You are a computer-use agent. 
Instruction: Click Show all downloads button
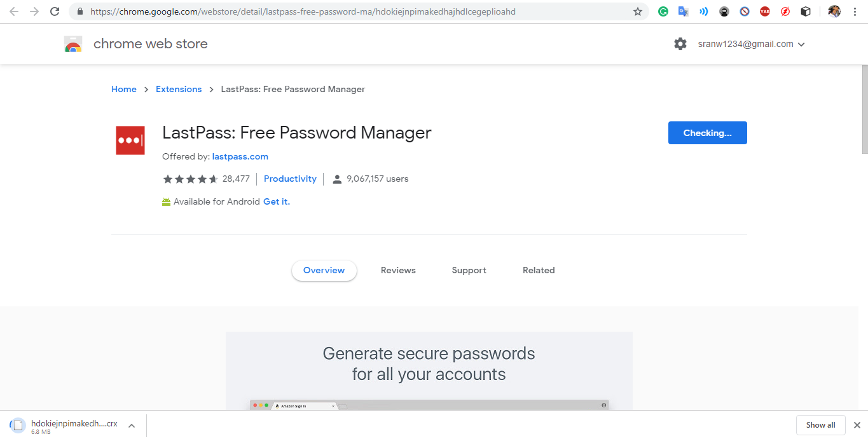[x=820, y=425]
